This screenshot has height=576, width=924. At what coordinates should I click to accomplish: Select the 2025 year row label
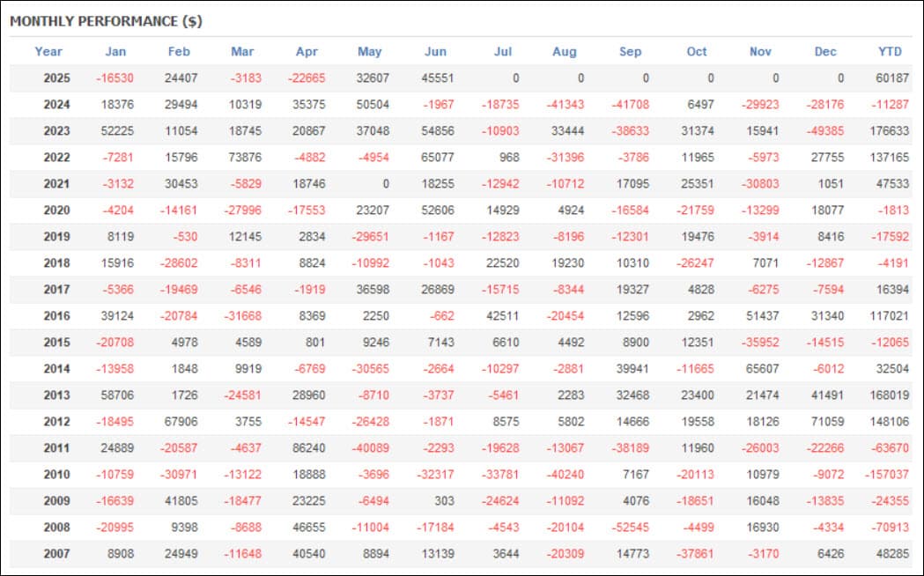coord(56,78)
